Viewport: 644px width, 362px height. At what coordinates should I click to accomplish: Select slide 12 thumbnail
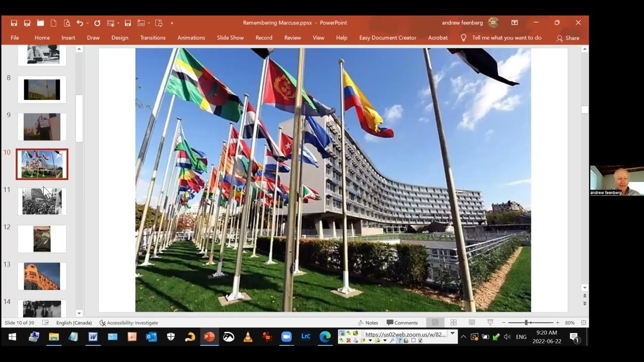(x=42, y=239)
